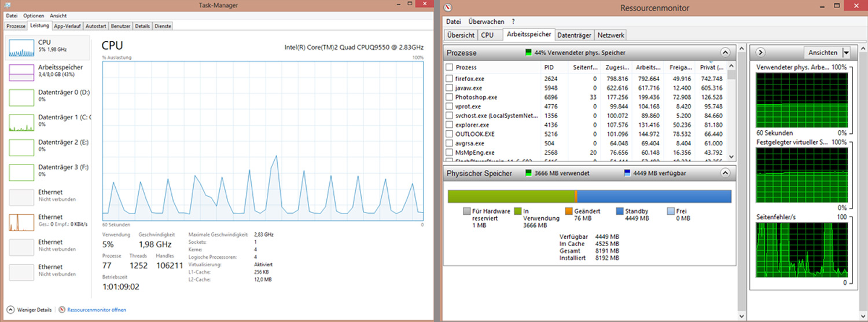868x322 pixels.
Task: Switch to Netzwerk tab in Ressourcenmonitor
Action: (610, 35)
